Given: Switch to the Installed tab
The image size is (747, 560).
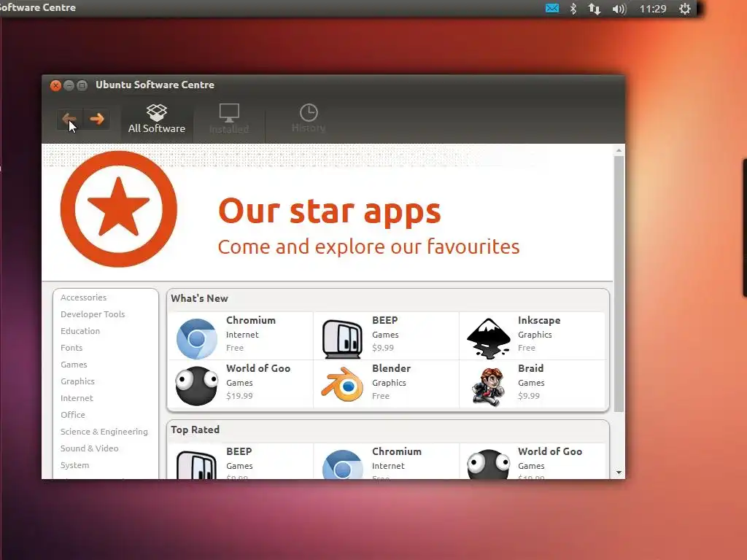Looking at the screenshot, I should point(228,119).
